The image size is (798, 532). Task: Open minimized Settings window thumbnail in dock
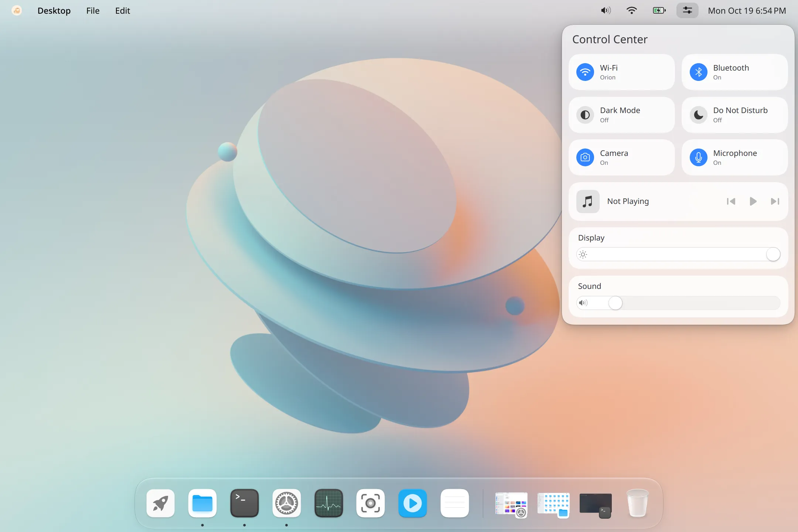[x=511, y=504]
